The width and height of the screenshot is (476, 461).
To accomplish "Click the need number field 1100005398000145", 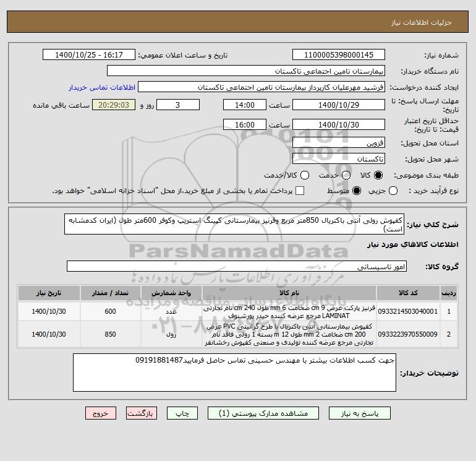I will tap(339, 54).
